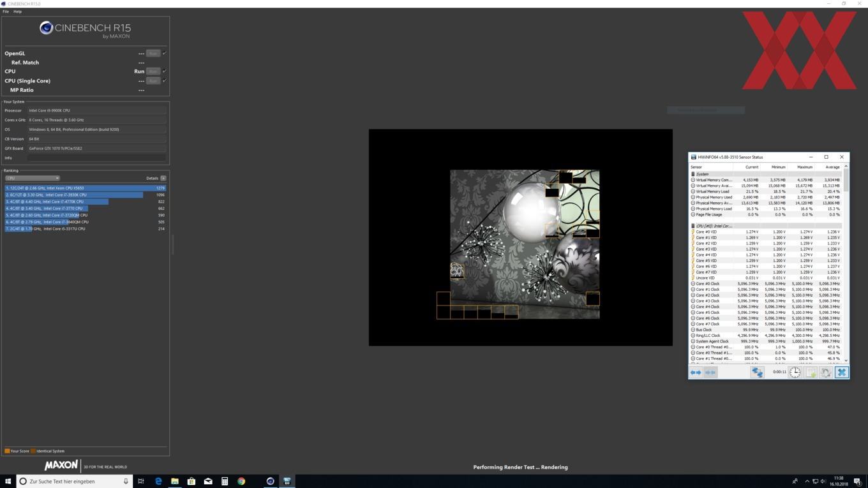Screen dimensions: 868x488
Task: Click the System group chip icon in HWiNFO
Action: click(693, 174)
